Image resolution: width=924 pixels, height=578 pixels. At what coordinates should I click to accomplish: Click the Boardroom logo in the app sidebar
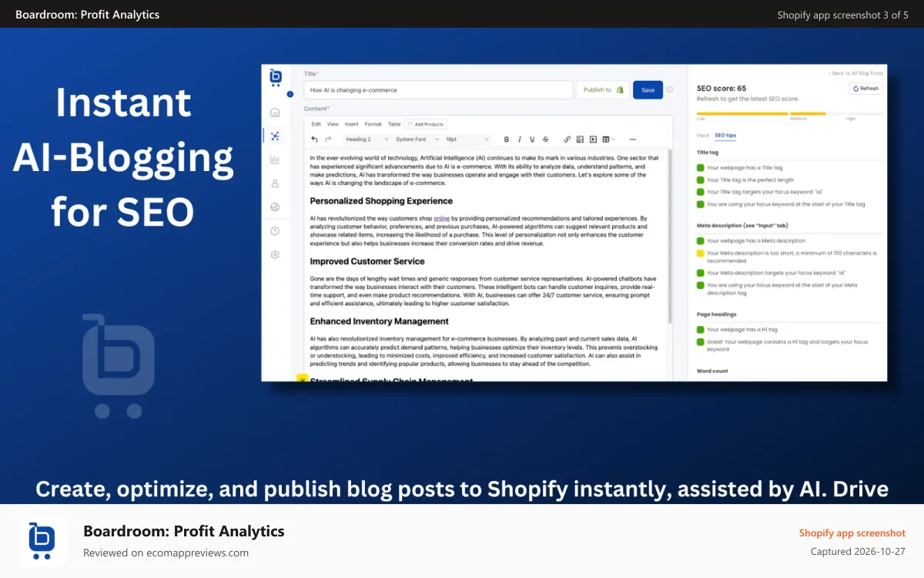[276, 77]
